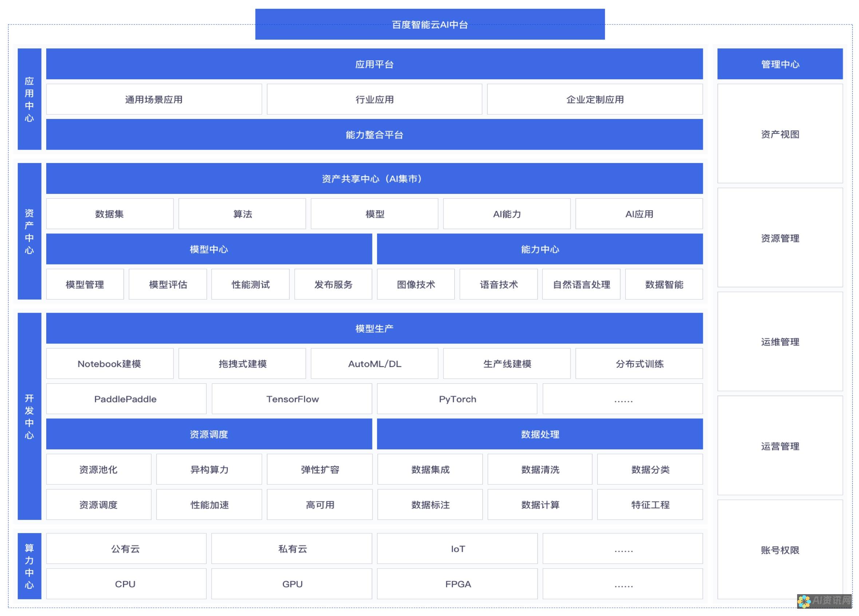Screen dimensions: 859x616
Task: Select PaddlePaddle framework option
Action: [126, 399]
